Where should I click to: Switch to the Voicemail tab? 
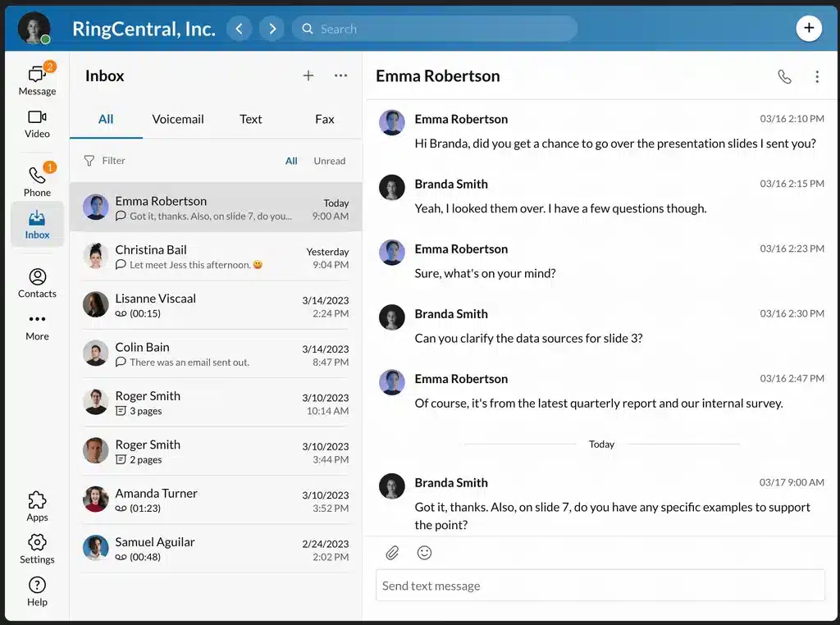pos(177,119)
